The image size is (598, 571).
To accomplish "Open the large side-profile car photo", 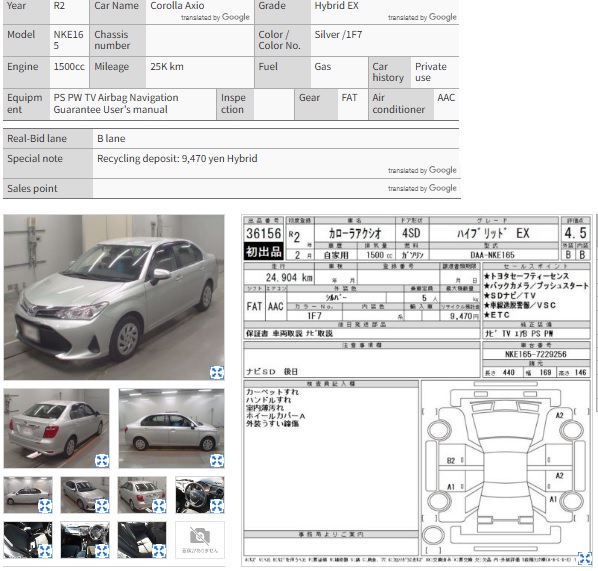I will 172,428.
